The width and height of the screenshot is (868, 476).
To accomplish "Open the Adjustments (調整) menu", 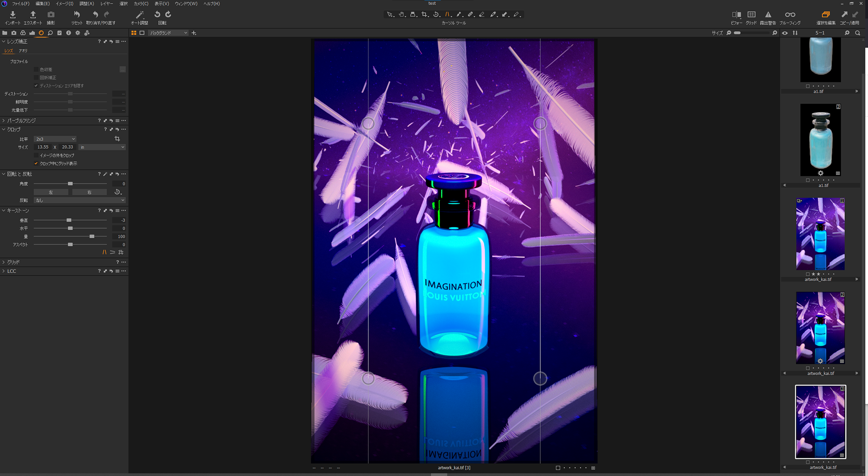I will [86, 4].
